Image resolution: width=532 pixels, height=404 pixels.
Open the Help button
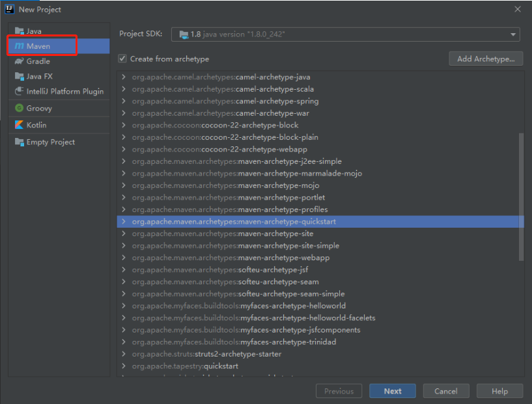point(499,391)
